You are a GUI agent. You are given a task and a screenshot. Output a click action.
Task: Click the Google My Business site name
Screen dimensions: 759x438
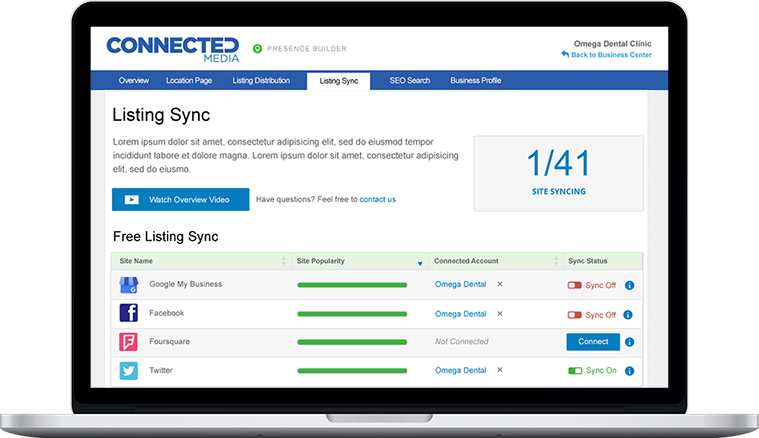tap(185, 284)
